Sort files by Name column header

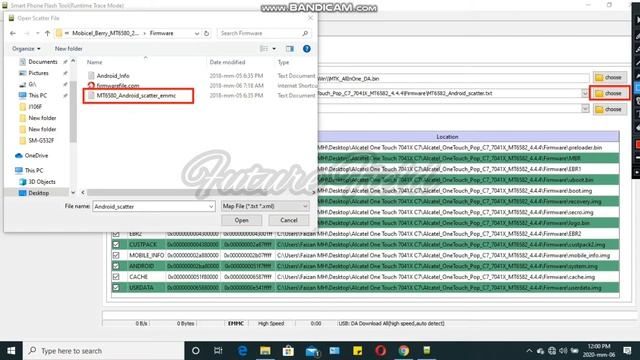click(94, 62)
